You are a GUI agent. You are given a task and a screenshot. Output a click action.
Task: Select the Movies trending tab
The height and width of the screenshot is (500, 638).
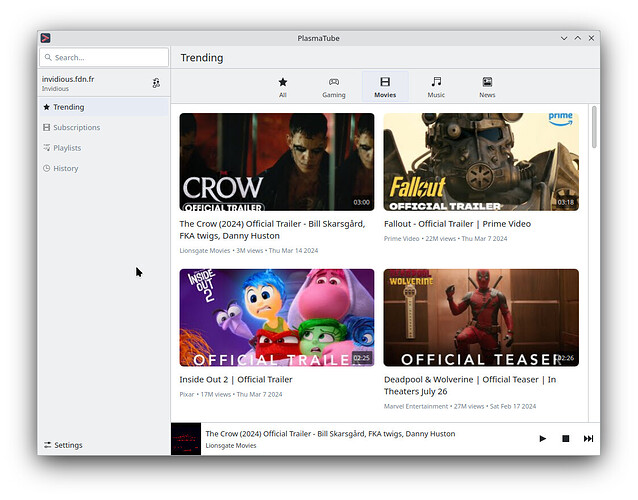tap(385, 87)
